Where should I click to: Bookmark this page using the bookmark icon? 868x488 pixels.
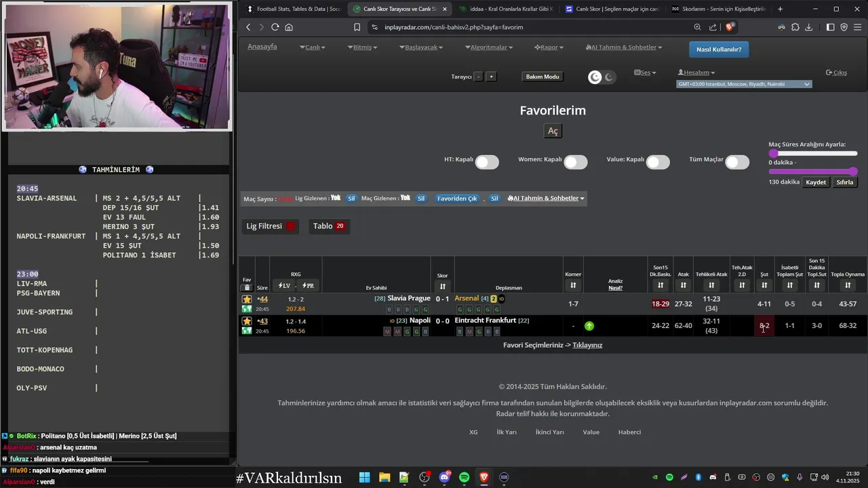[357, 27]
